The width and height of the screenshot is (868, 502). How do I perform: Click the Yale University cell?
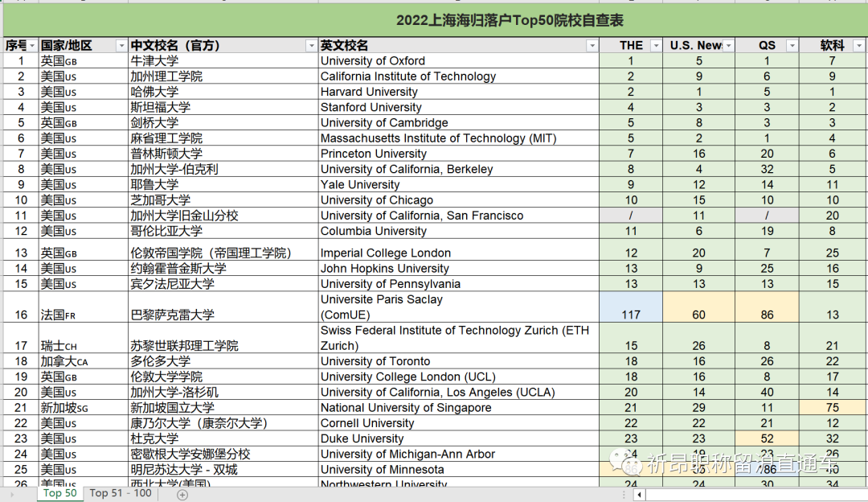pyautogui.click(x=459, y=185)
